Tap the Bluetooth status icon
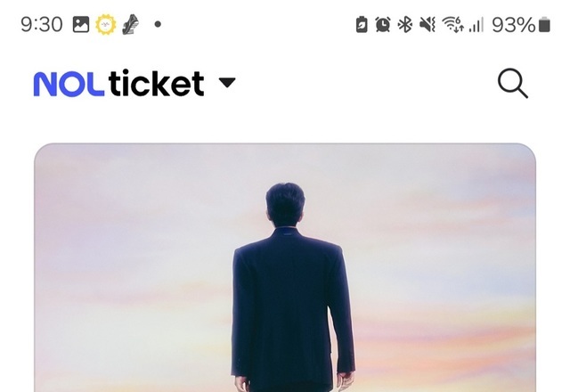Screen dimensions: 570x392 (404, 25)
